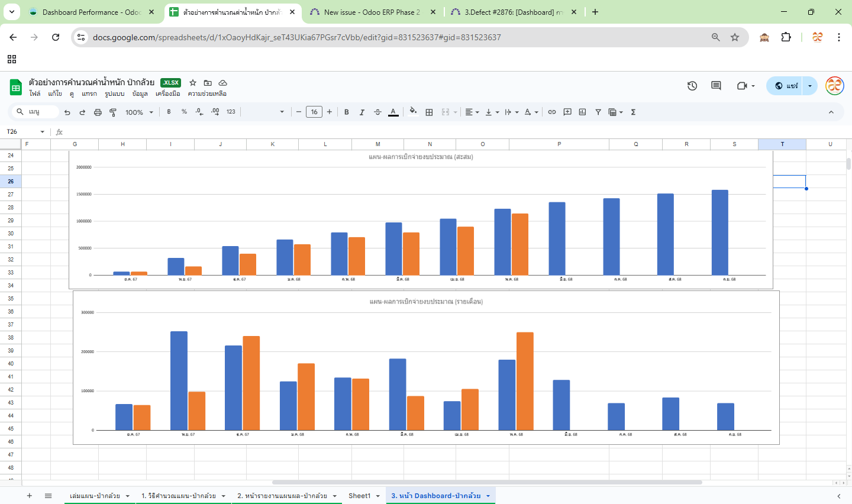Click the print icon in toolbar
Screen dimensions: 852x504
point(98,112)
